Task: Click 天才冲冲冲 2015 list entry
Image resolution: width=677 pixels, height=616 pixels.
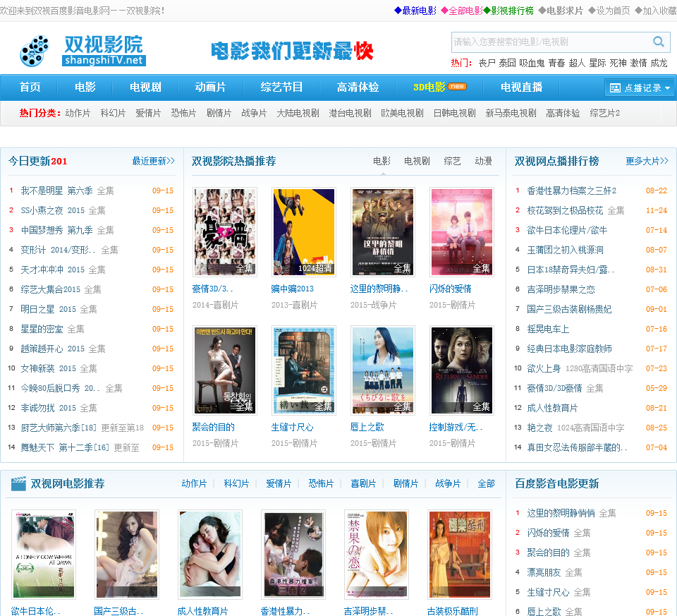Action: 53,270
